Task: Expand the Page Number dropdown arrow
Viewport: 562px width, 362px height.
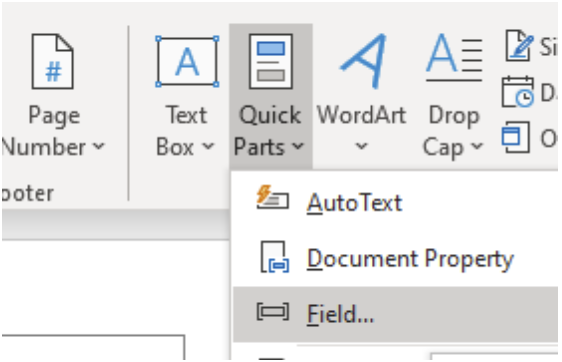Action: [x=98, y=146]
